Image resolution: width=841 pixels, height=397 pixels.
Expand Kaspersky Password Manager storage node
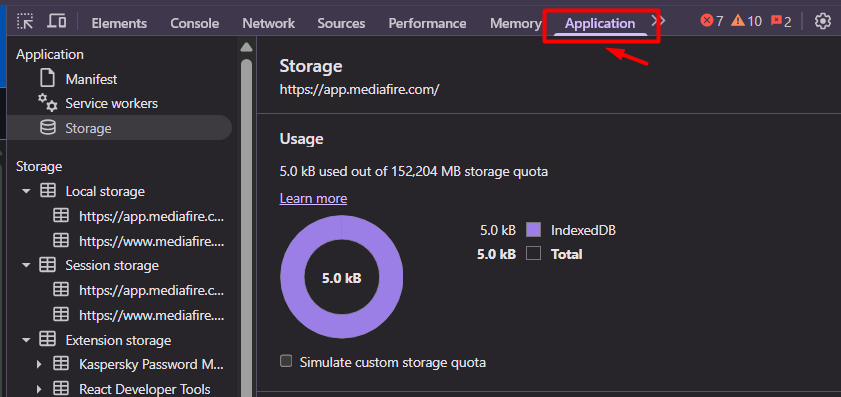click(x=39, y=364)
